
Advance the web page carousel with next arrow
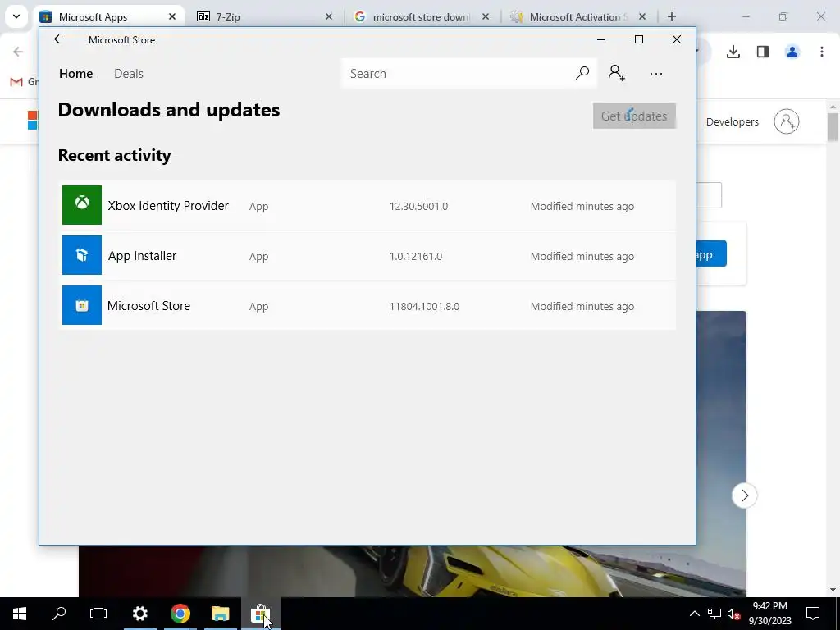click(x=745, y=495)
